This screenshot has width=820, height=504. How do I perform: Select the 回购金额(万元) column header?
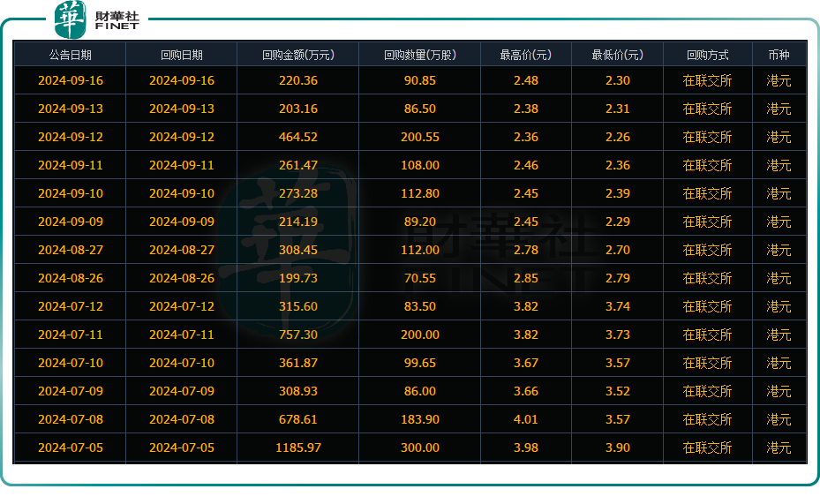coord(298,55)
